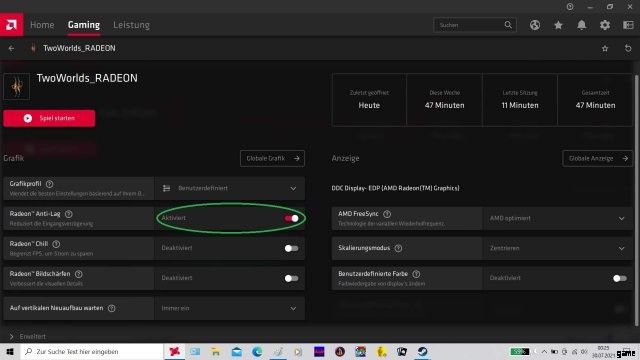Open the AMD FreeSync dropdown
The width and height of the screenshot is (640, 360).
pos(558,218)
